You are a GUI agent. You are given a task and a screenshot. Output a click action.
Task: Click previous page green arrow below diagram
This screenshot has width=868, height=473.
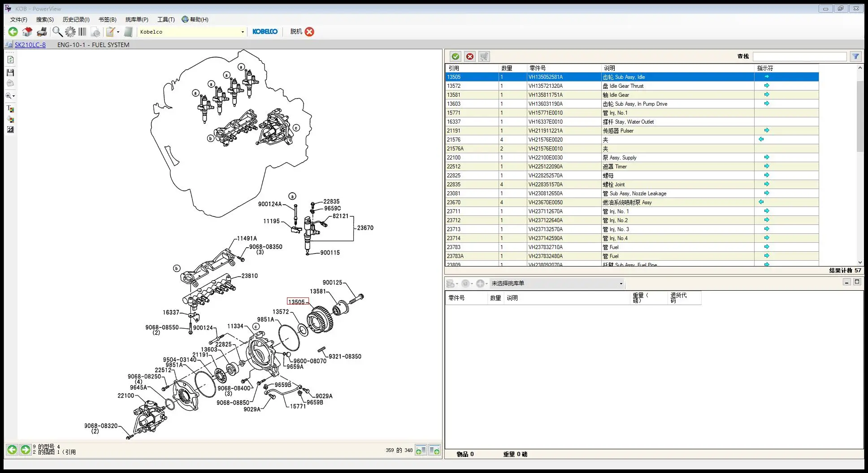click(12, 449)
